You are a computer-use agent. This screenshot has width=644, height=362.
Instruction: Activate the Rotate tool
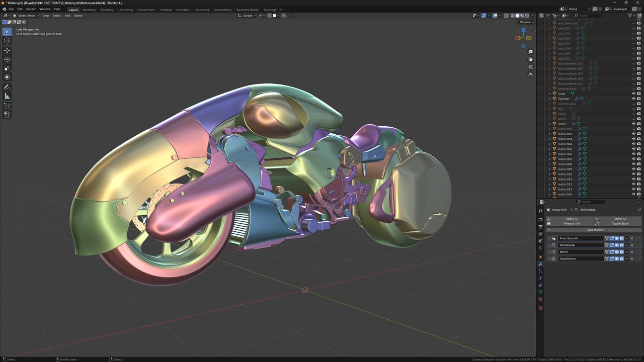[x=7, y=59]
